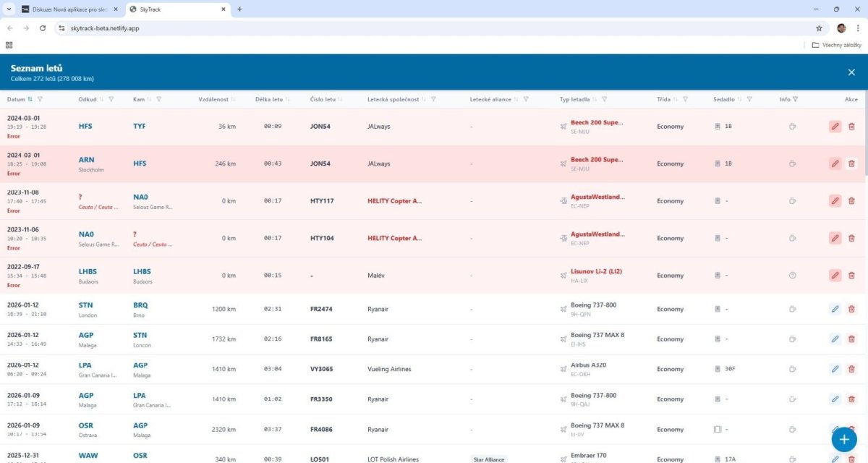The width and height of the screenshot is (868, 463).
Task: Sort flights by Číslo letu
Action: point(340,100)
